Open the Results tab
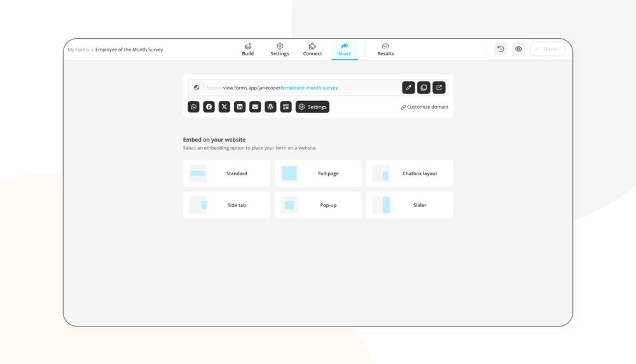This screenshot has width=636, height=364. click(x=385, y=50)
